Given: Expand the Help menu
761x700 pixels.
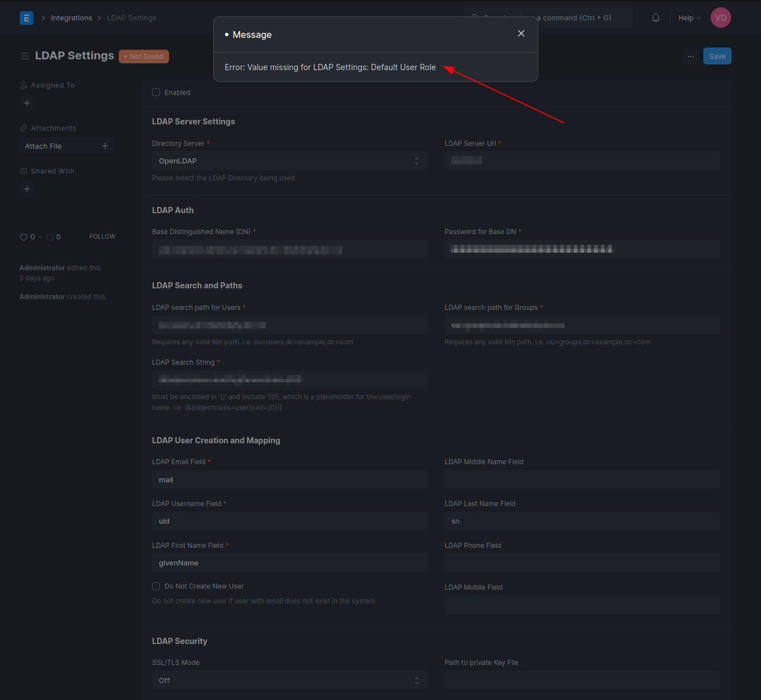Looking at the screenshot, I should click(689, 18).
